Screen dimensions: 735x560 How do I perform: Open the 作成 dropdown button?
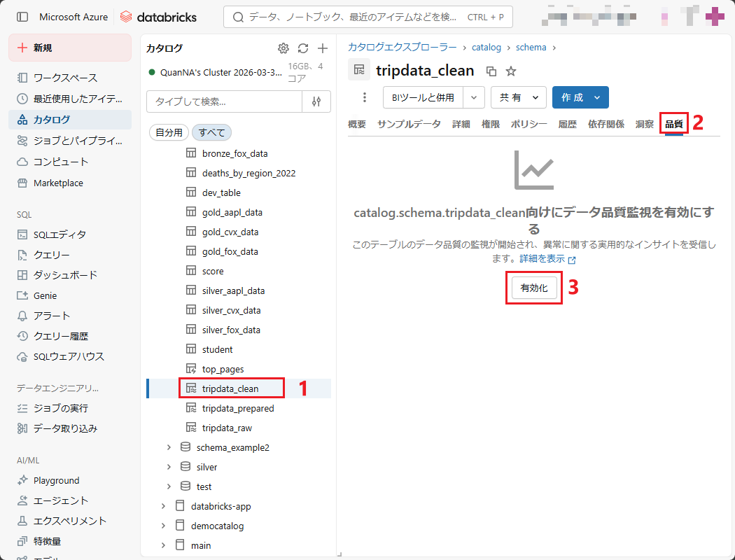580,97
